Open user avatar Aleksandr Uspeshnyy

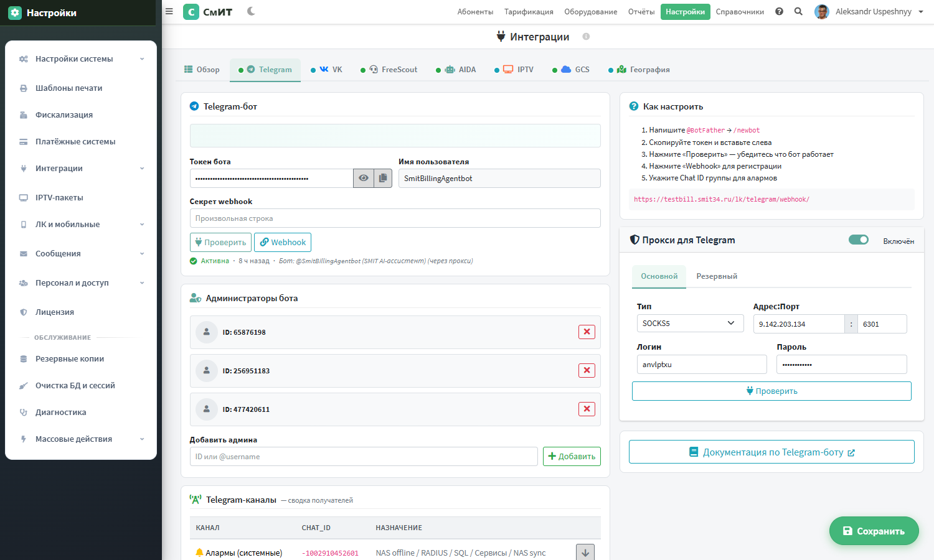click(822, 12)
